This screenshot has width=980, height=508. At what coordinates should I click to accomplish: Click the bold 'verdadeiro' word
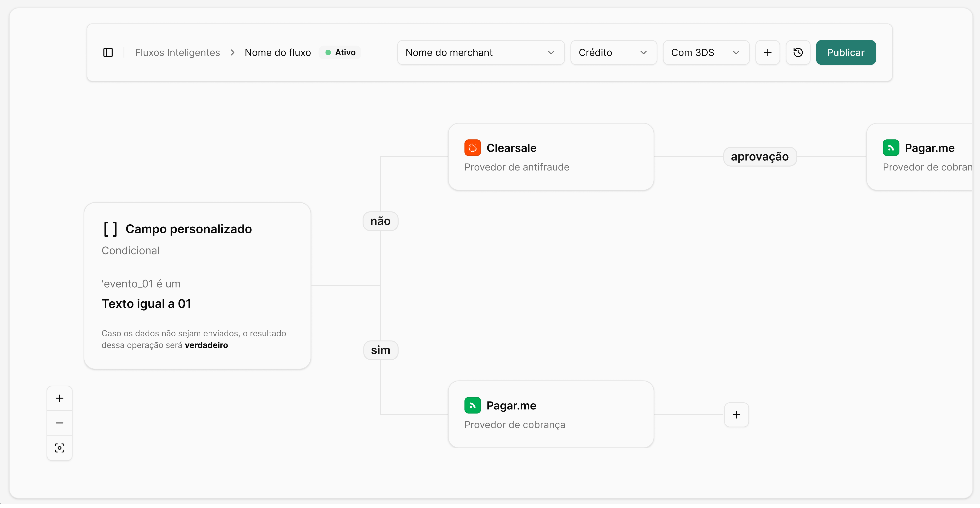[x=206, y=346]
